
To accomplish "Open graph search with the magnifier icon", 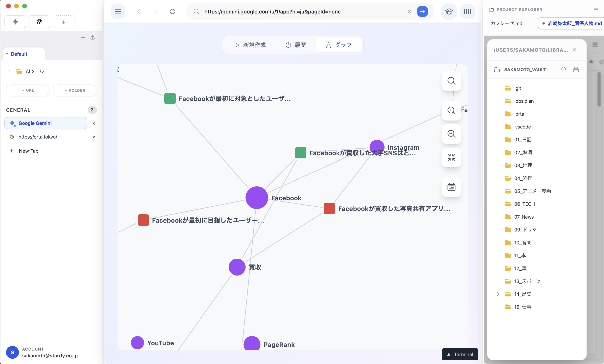I will pos(451,81).
